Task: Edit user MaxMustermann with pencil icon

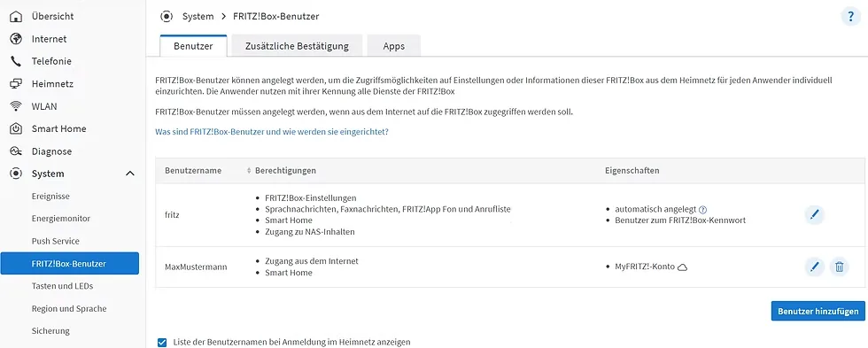Action: (x=814, y=267)
